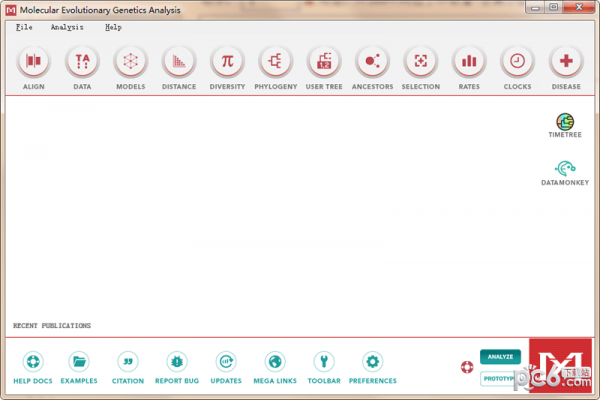Open the Toolbar wrench icon
The height and width of the screenshot is (400, 600).
[x=324, y=361]
